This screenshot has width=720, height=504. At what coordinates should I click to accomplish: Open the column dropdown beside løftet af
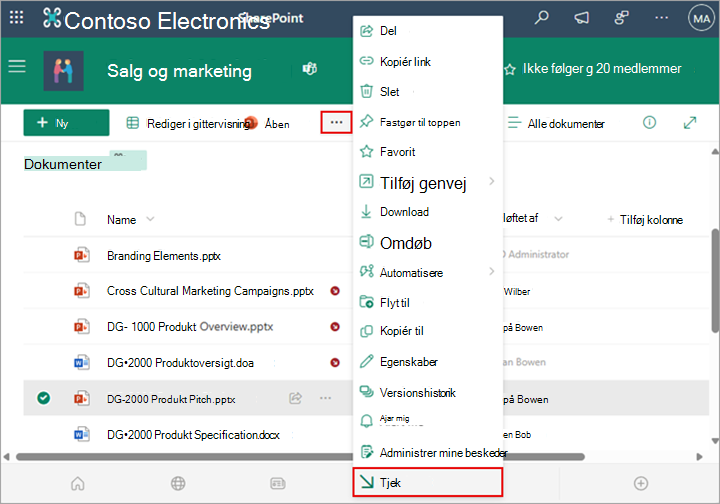click(x=558, y=219)
